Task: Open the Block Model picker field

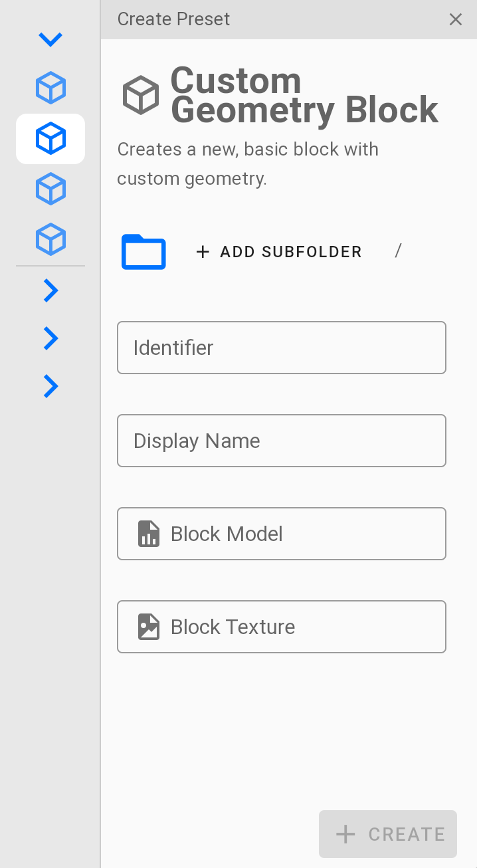Action: point(281,533)
